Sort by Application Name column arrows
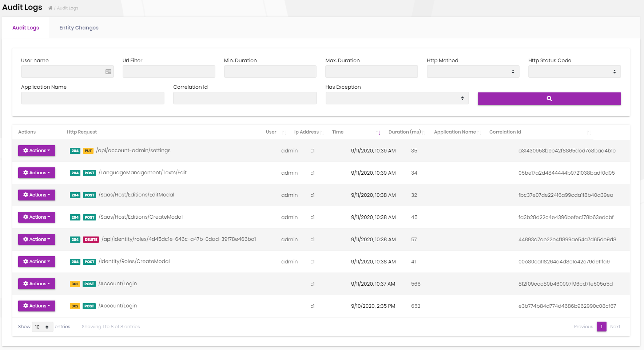Image resolution: width=644 pixels, height=350 pixels. click(x=479, y=132)
